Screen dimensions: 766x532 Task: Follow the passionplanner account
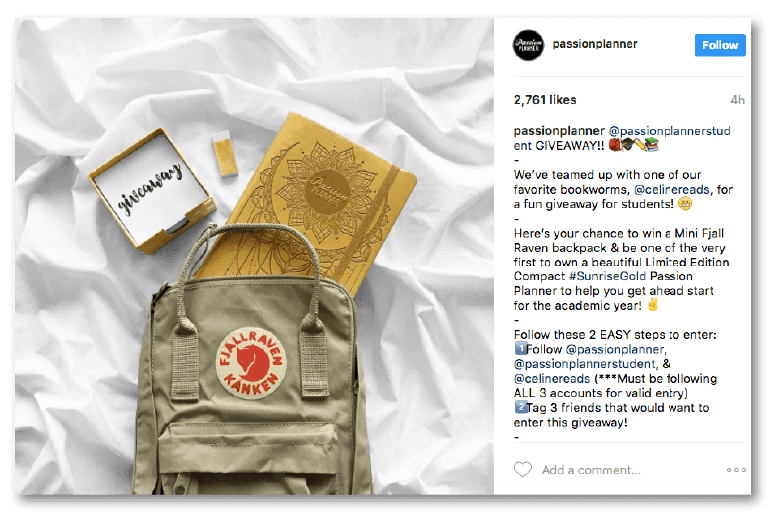720,45
